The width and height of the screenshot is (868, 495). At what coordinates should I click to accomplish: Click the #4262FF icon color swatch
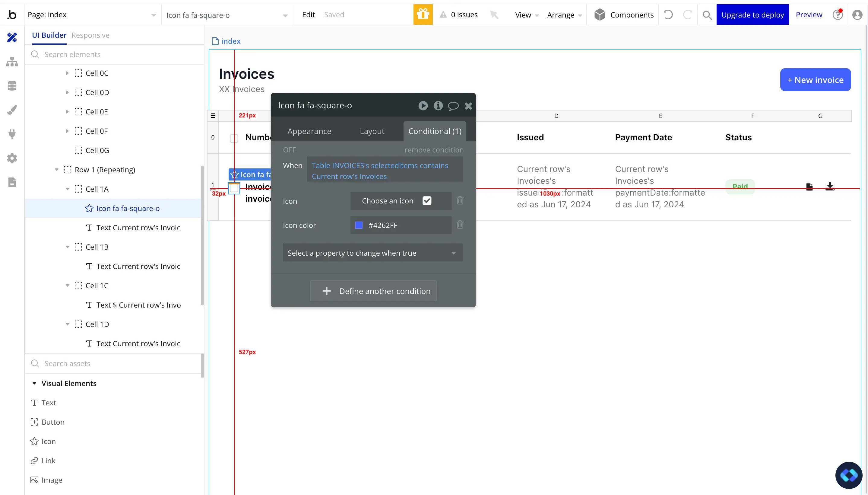359,225
